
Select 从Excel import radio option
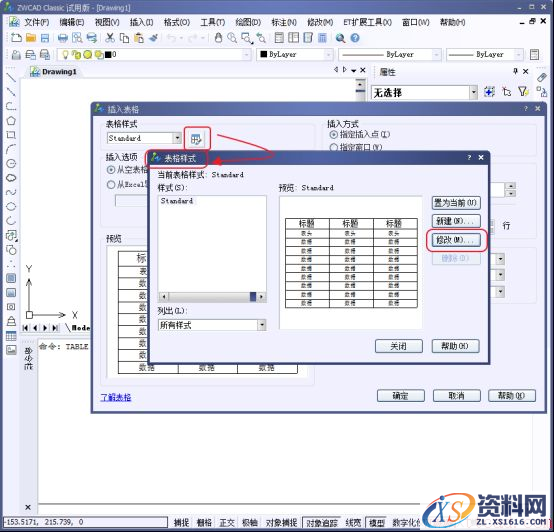(111, 184)
